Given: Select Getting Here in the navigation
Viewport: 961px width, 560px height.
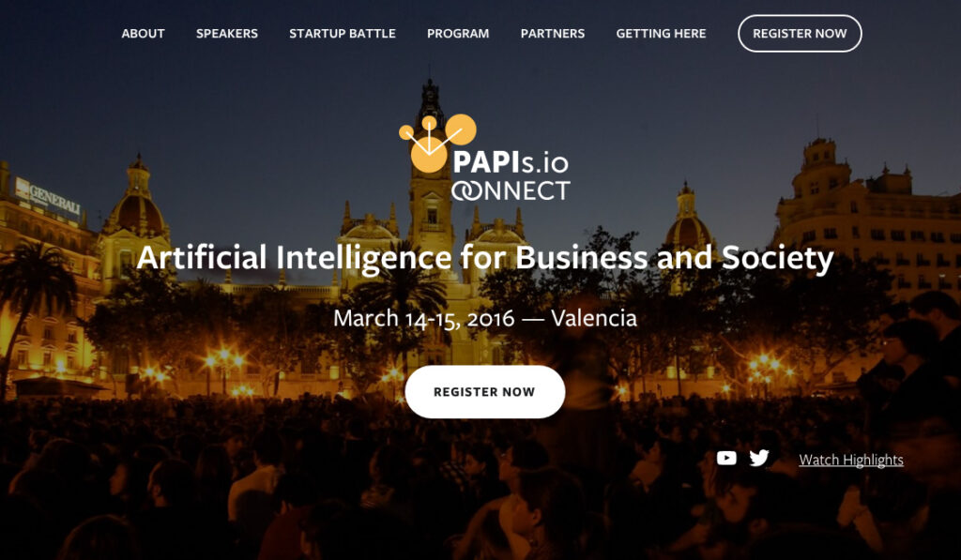Looking at the screenshot, I should pyautogui.click(x=661, y=34).
